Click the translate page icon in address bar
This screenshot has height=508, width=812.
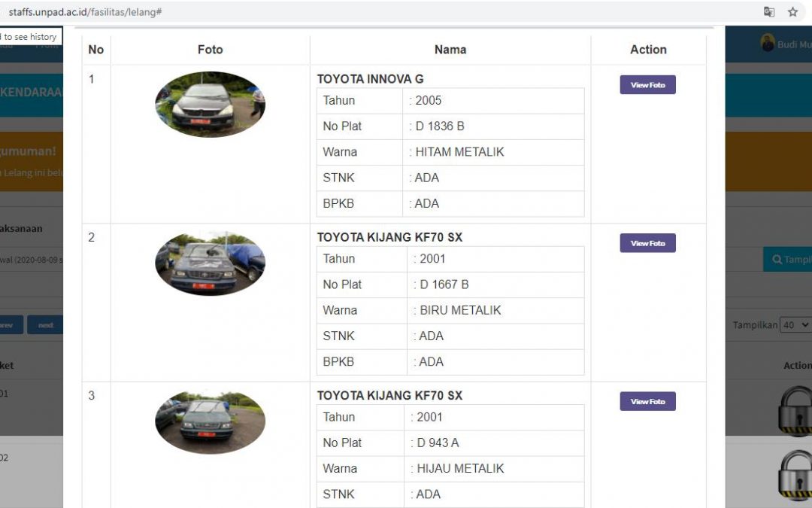tap(769, 12)
